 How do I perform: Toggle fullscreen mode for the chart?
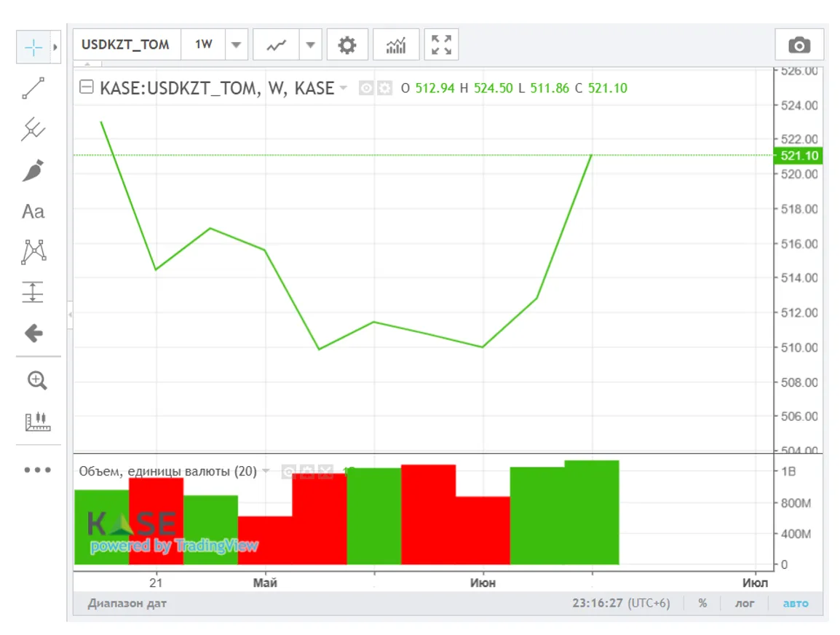(441, 45)
